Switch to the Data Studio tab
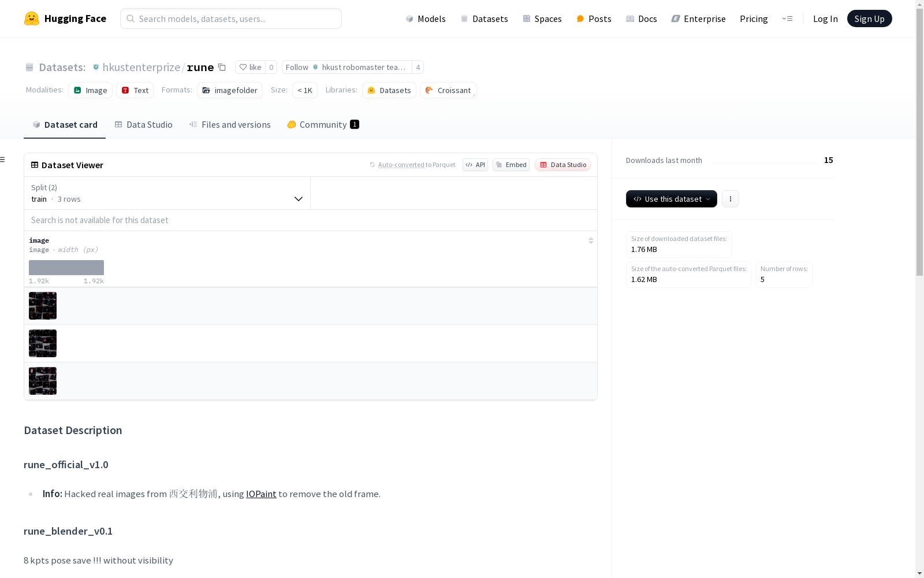The width and height of the screenshot is (924, 578). (143, 125)
